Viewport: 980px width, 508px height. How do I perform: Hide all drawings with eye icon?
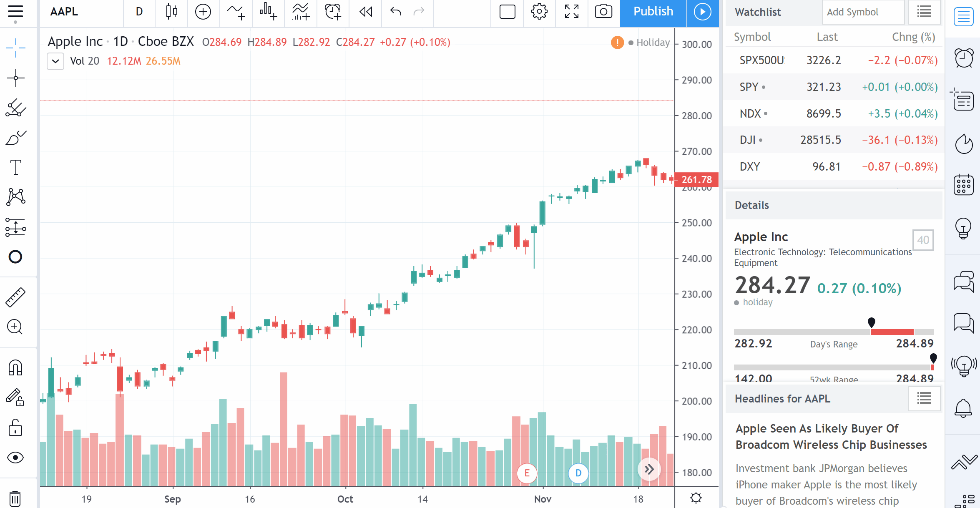pos(16,458)
